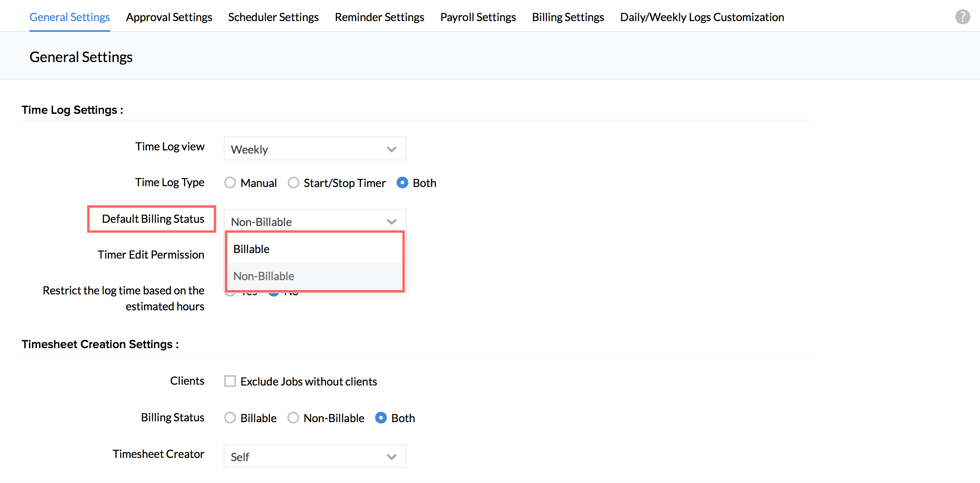Click the help question mark icon
The height and width of the screenshot is (483, 980).
tap(962, 17)
